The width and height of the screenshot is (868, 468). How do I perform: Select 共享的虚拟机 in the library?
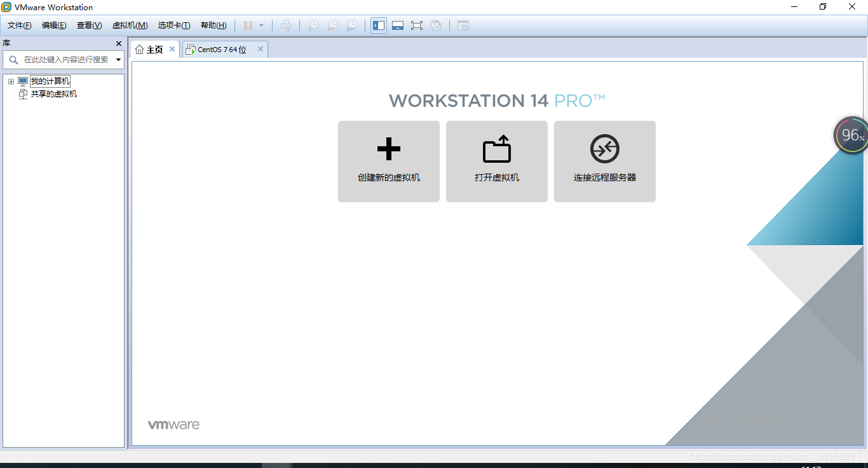(54, 94)
